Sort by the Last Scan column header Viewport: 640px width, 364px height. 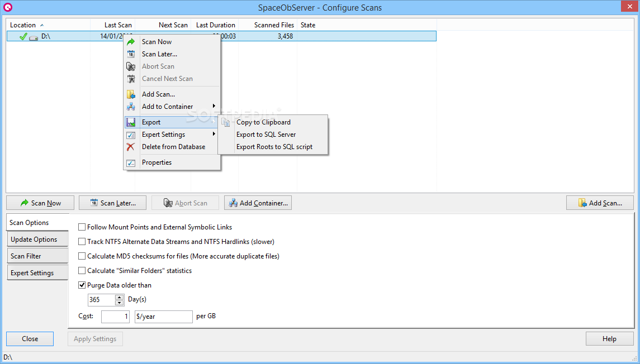coord(113,25)
